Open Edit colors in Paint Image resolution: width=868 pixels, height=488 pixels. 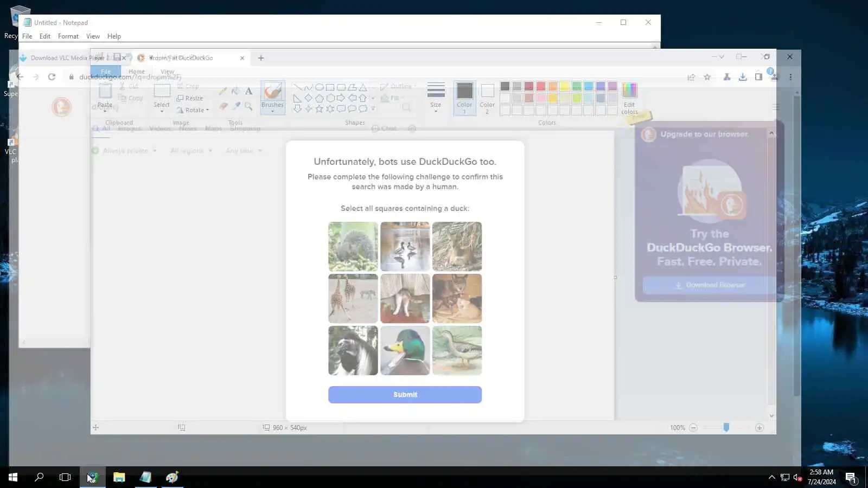[629, 98]
